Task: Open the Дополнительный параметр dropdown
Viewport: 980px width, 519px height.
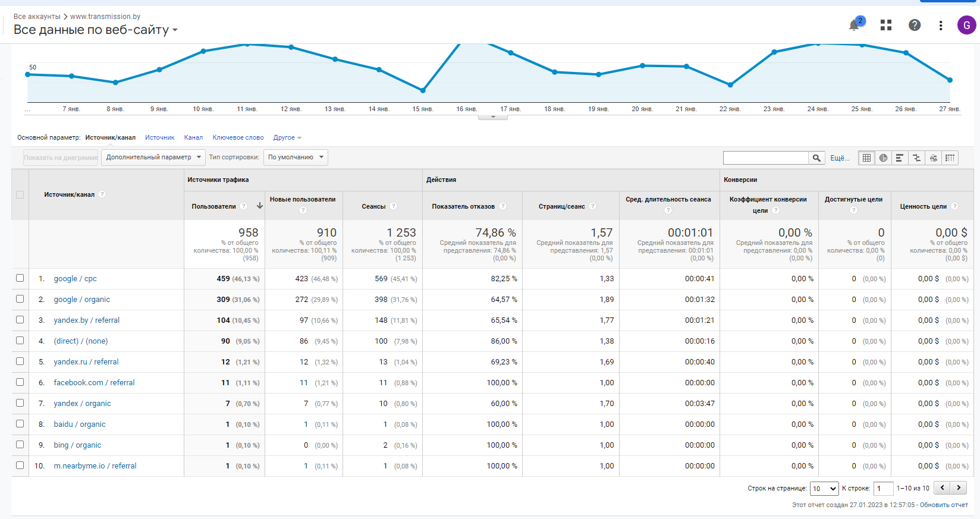Action: coord(153,157)
